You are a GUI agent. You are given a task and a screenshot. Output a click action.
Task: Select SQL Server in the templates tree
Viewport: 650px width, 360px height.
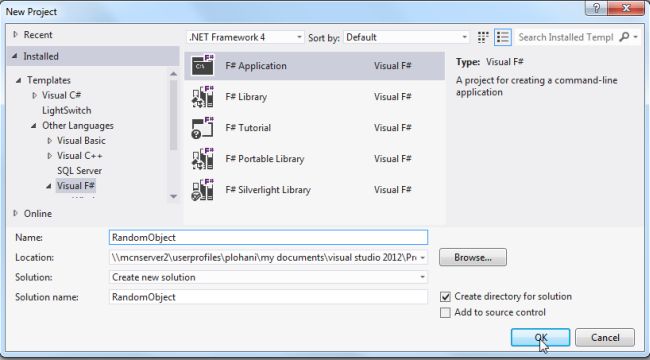point(80,171)
